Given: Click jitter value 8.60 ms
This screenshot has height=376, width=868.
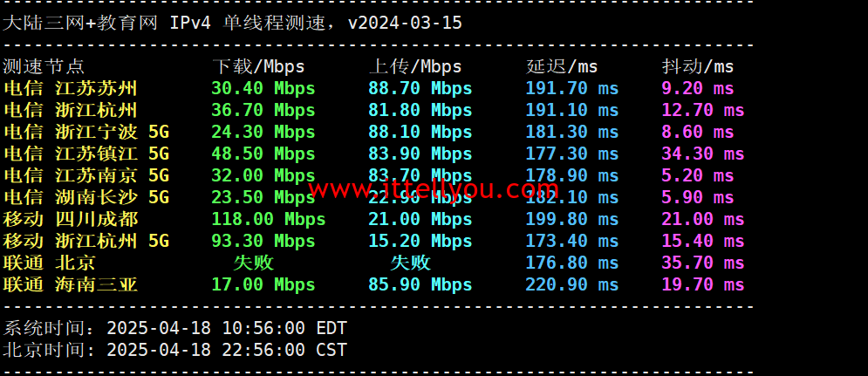Looking at the screenshot, I should point(698,132).
